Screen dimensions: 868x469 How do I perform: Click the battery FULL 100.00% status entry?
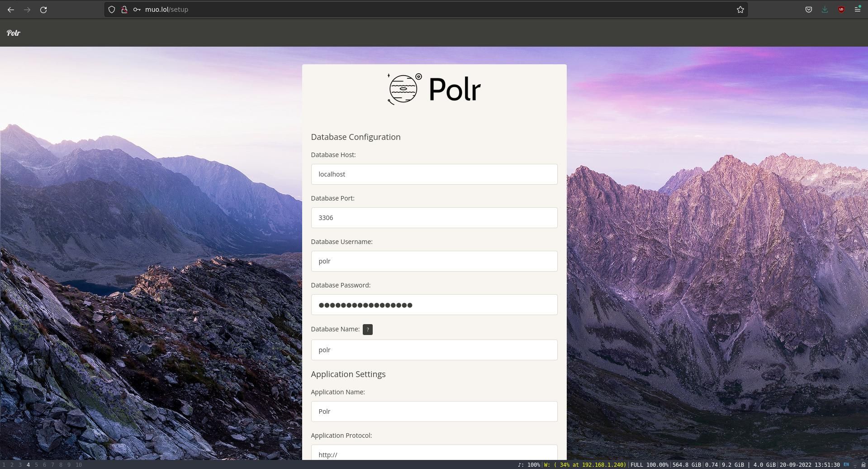coord(650,465)
